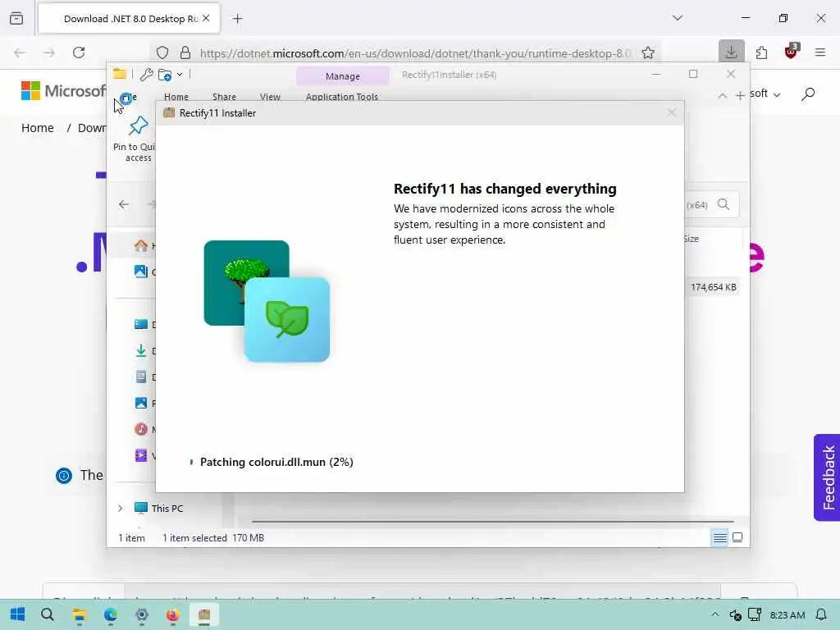This screenshot has height=630, width=840.
Task: Open the Manage contextual tab
Action: click(x=343, y=76)
